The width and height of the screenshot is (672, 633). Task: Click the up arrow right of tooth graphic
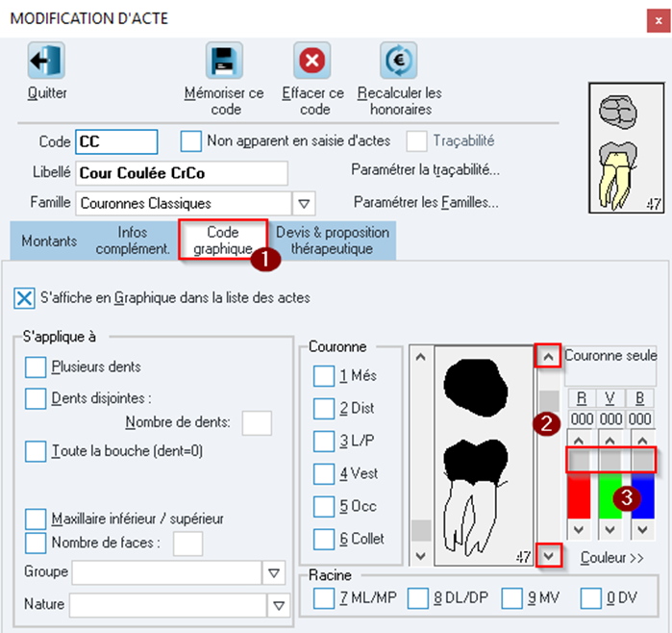pos(548,356)
